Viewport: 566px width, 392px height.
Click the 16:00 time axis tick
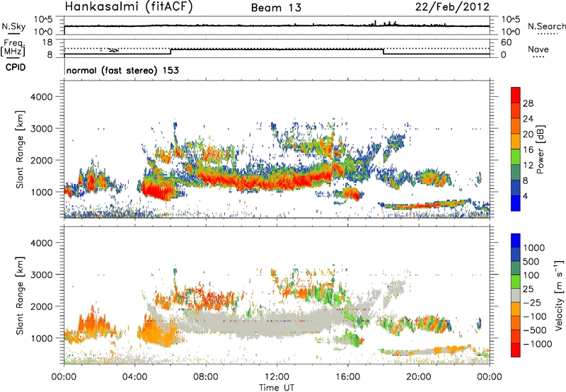[x=347, y=377]
